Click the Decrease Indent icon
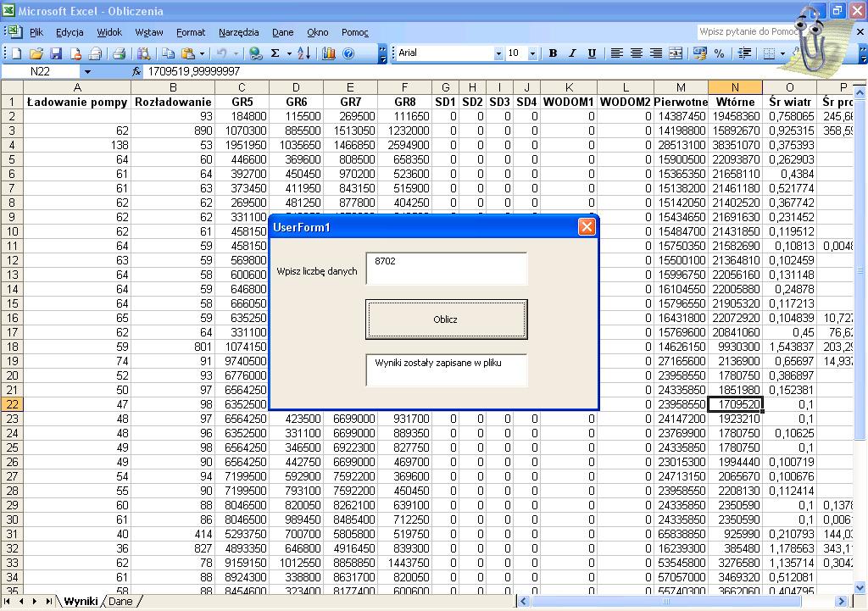The height and width of the screenshot is (611, 868). point(744,53)
